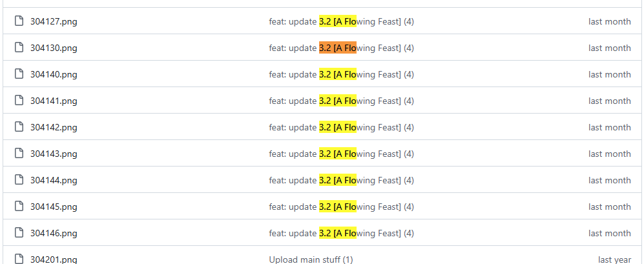The width and height of the screenshot is (644, 264).
Task: Open the 304127.png file link
Action: pos(54,21)
